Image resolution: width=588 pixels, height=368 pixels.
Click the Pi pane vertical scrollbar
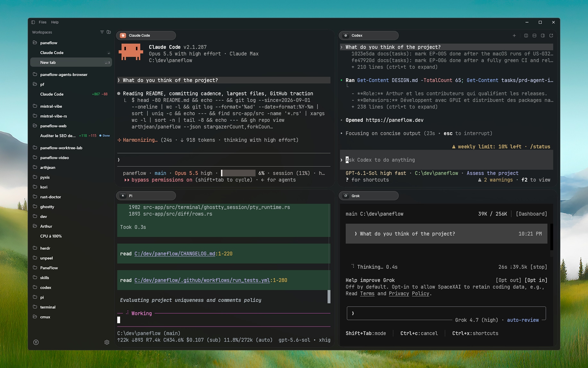329,296
